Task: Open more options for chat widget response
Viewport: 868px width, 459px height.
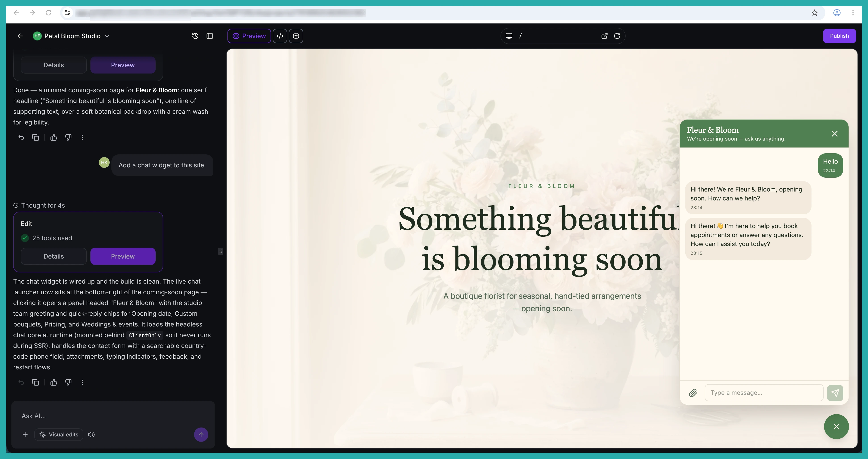Action: (x=83, y=382)
